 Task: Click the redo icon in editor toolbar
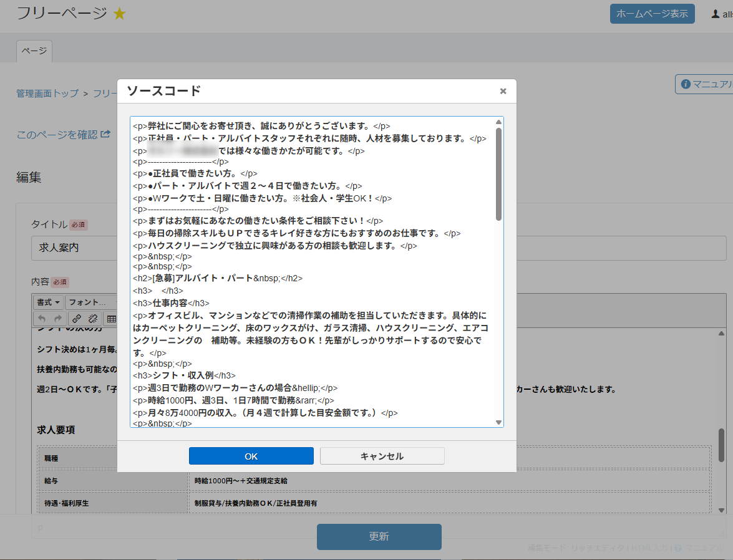[x=56, y=319]
